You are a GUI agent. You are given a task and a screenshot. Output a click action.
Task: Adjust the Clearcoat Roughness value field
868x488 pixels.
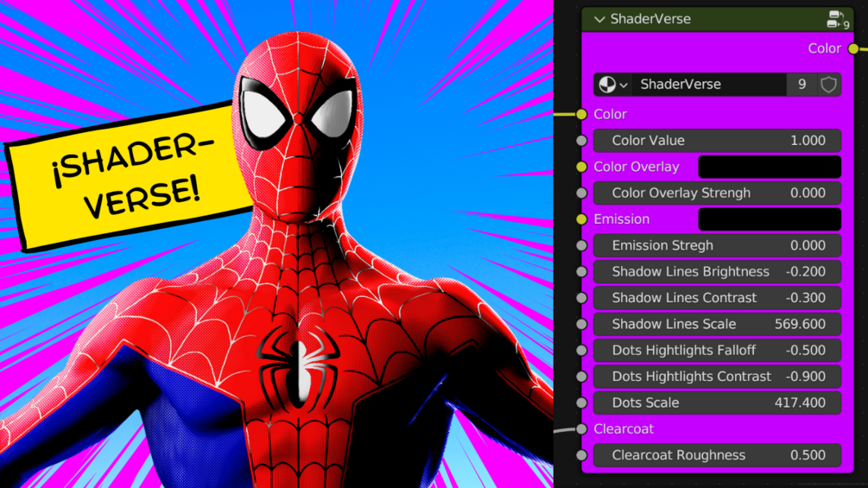717,455
